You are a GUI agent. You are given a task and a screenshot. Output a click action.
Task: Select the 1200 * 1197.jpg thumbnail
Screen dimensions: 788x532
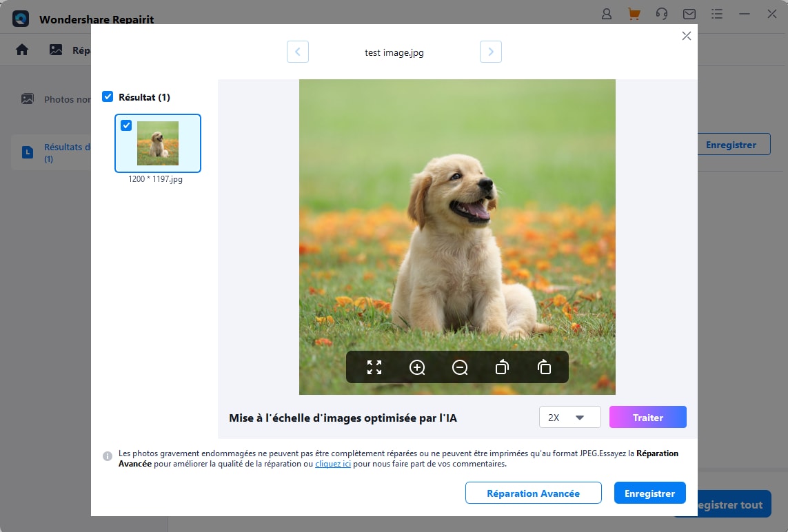click(x=158, y=143)
